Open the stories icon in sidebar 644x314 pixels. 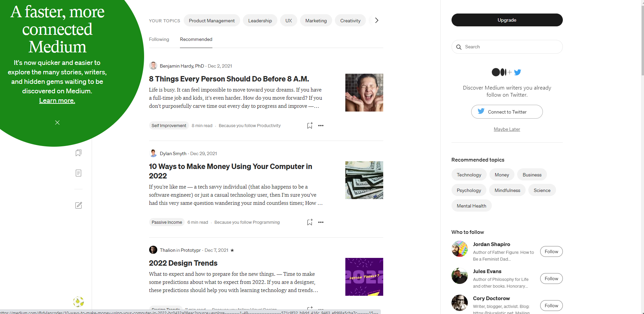tap(78, 173)
